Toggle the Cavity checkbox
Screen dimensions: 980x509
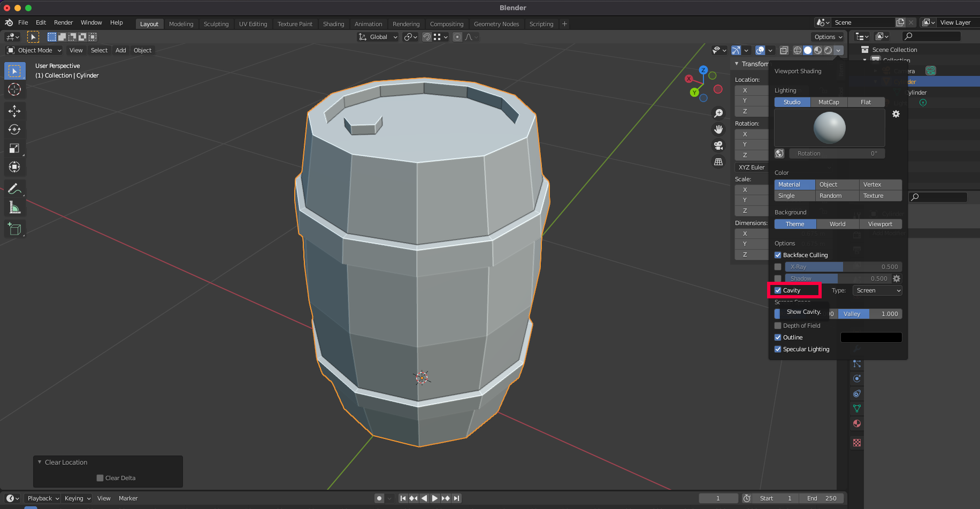coord(778,290)
